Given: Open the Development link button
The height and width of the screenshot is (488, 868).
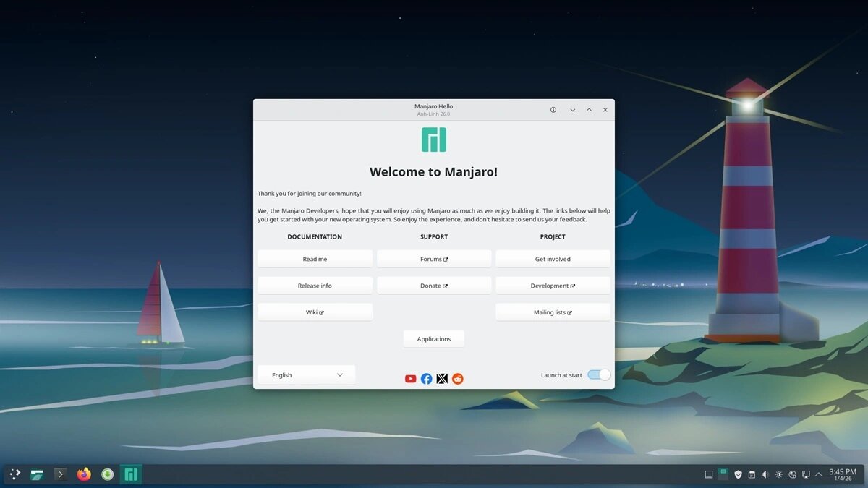Looking at the screenshot, I should click(x=553, y=286).
